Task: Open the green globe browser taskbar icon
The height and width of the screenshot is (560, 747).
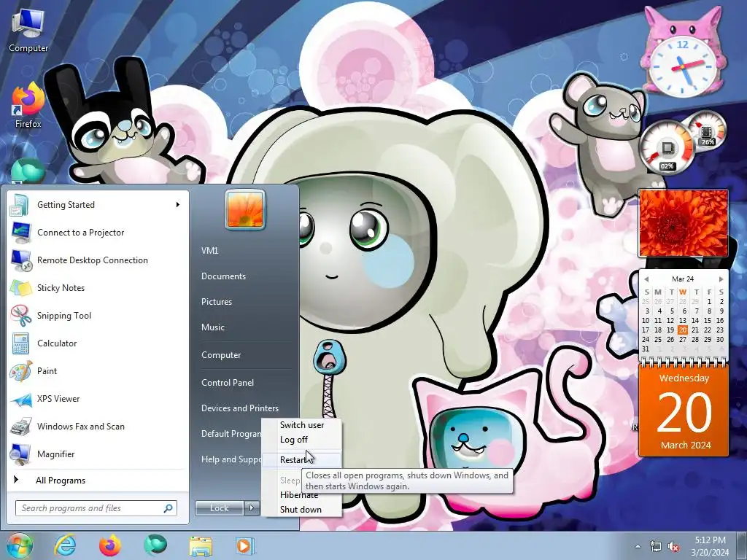Action: coord(155,545)
